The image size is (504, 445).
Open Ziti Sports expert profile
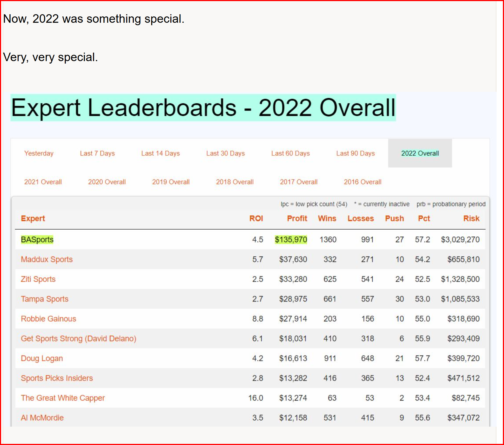click(38, 279)
